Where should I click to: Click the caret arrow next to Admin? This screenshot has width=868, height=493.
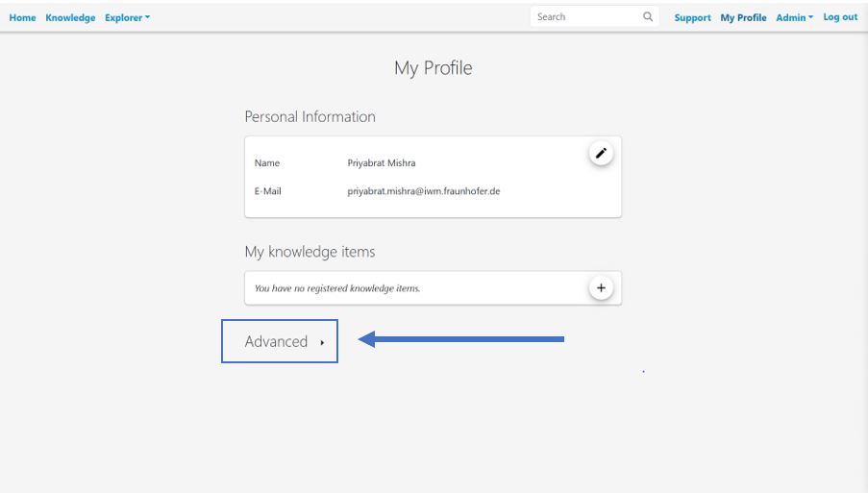[811, 17]
